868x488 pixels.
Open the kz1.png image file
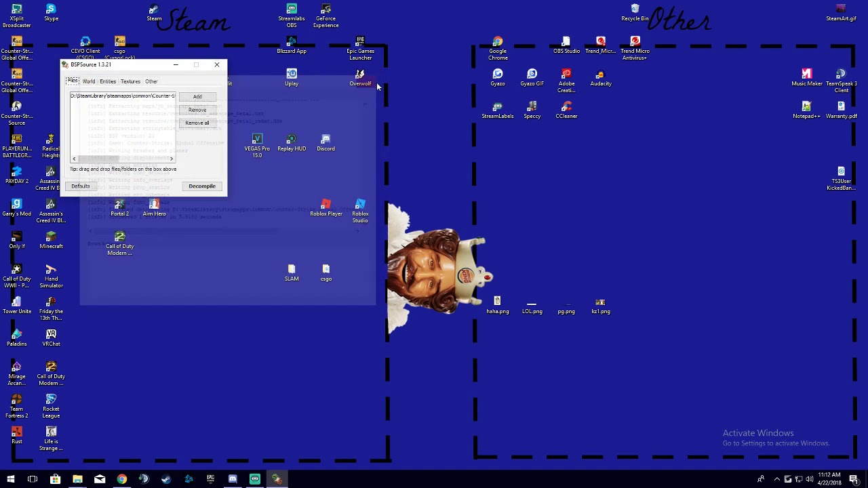(x=600, y=306)
